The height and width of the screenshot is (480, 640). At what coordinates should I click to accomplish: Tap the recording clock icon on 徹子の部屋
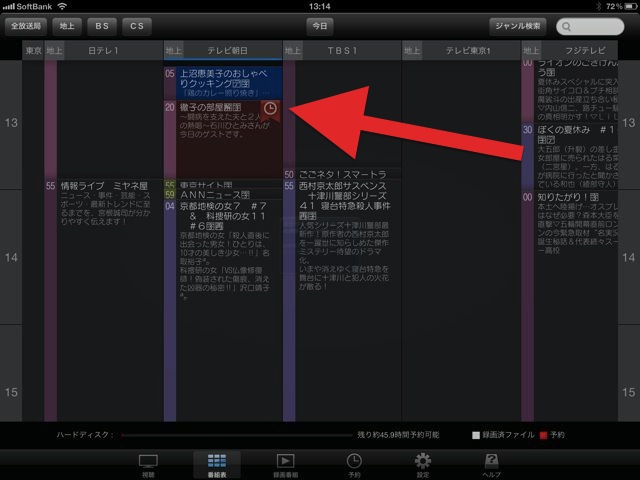(270, 109)
